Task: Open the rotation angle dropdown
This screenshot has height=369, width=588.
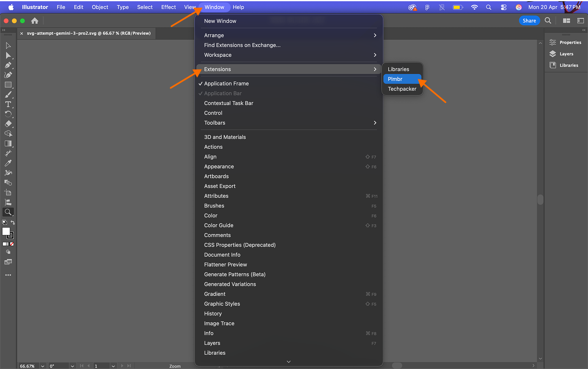Action: click(72, 366)
